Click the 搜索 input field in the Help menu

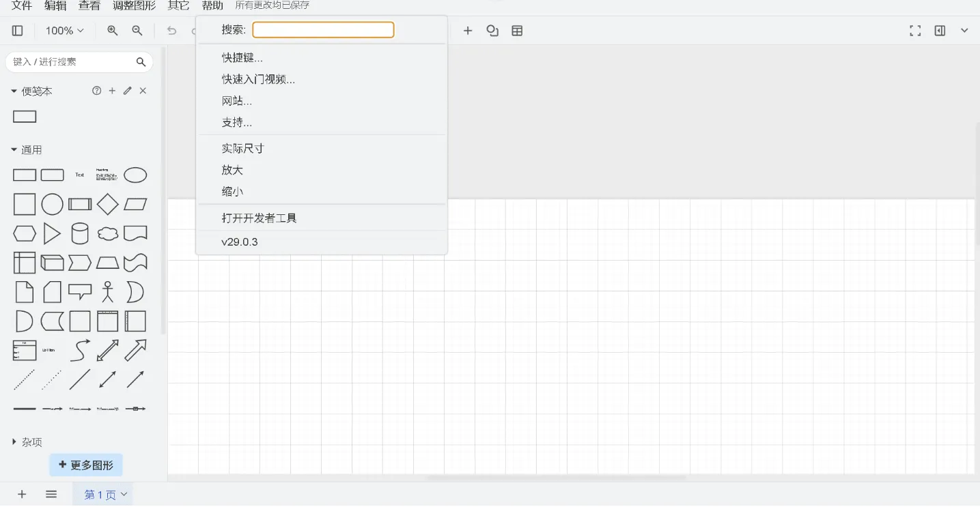[x=322, y=29]
